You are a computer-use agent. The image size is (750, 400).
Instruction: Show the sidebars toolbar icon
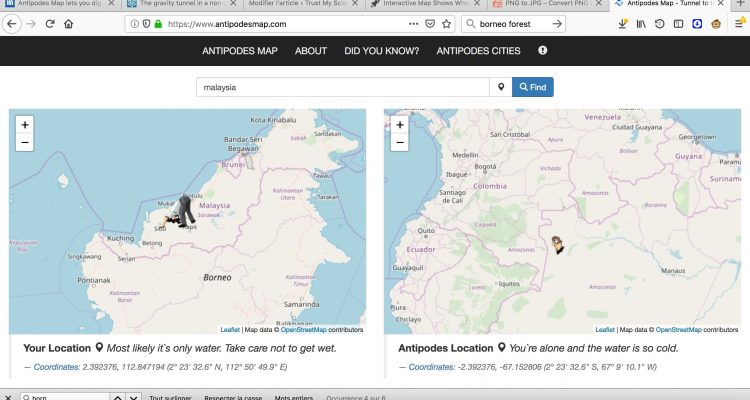point(678,24)
